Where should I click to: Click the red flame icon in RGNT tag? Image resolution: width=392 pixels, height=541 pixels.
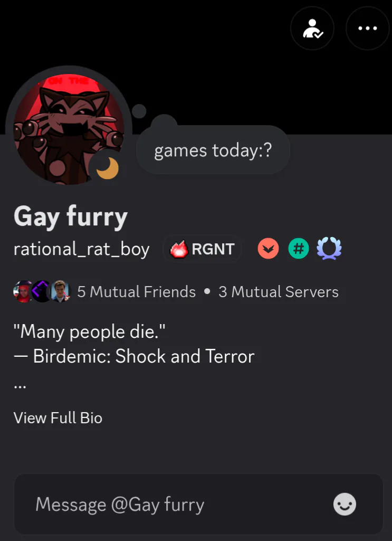[x=179, y=249]
